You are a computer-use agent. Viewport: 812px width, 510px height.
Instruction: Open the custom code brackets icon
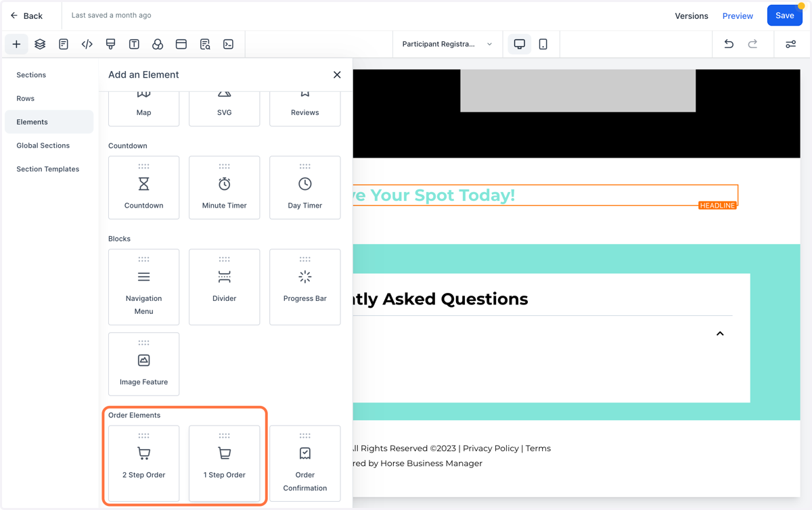pyautogui.click(x=87, y=44)
